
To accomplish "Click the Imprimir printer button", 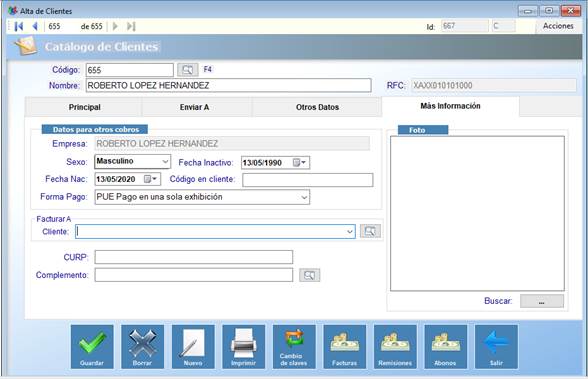I will (243, 347).
